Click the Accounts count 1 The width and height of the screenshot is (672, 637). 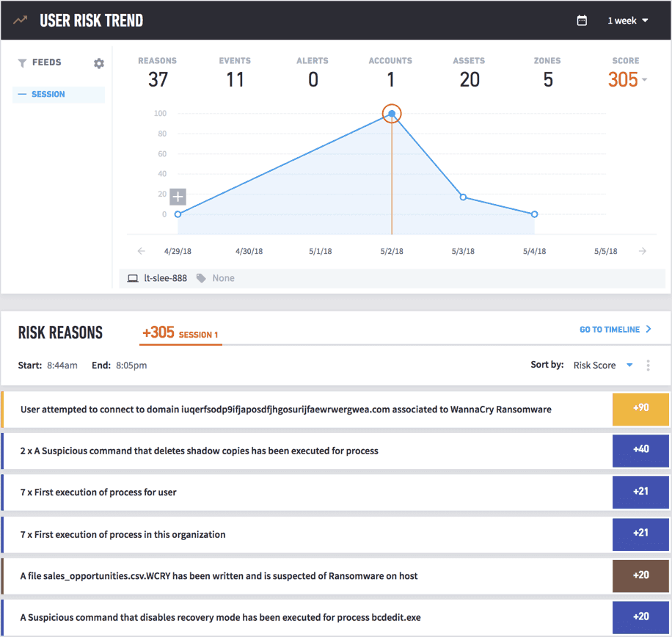(x=391, y=80)
